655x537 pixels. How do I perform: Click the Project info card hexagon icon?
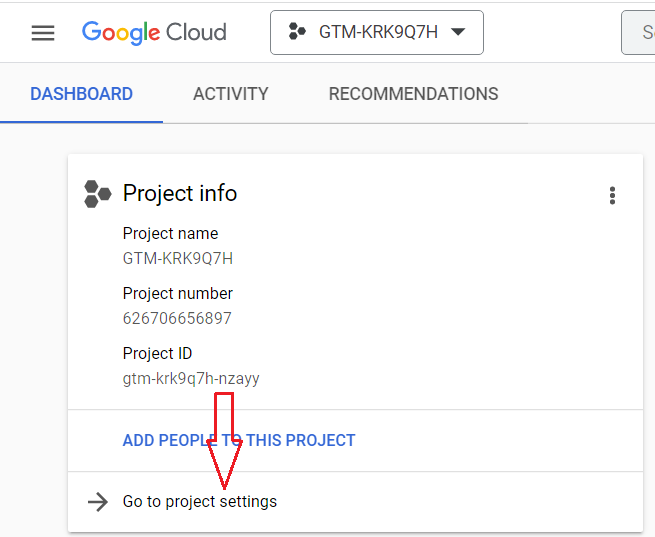coord(98,194)
